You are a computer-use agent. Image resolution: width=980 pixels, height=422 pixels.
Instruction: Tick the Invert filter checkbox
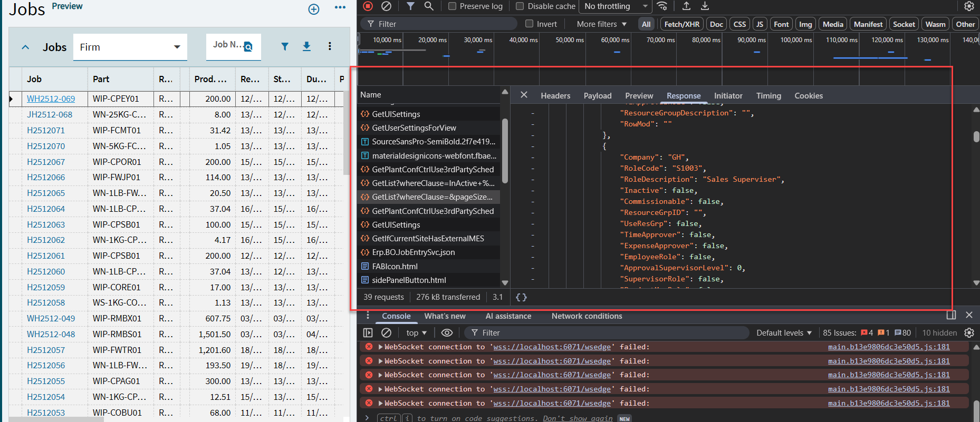pos(530,24)
